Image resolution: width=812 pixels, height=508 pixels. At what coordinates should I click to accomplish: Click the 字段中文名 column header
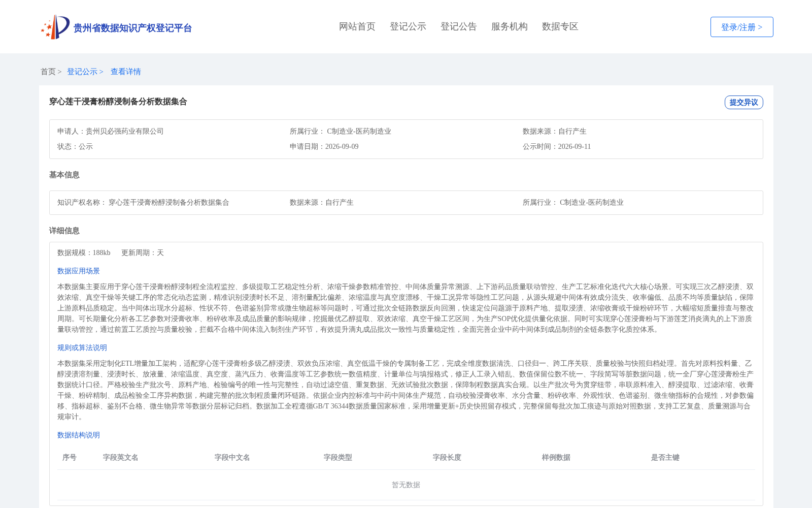coord(232,457)
